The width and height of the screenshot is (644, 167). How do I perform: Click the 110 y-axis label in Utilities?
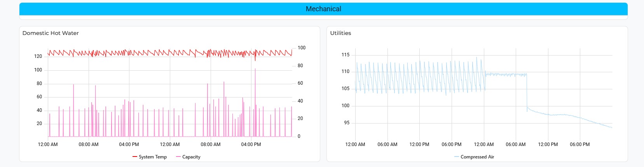[x=346, y=71]
